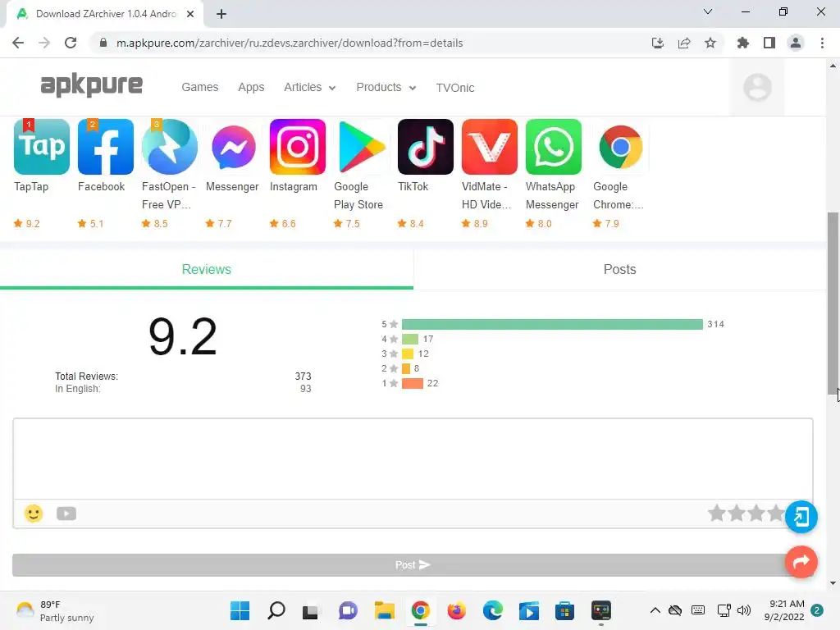840x630 pixels.
Task: Click the first star in review rating
Action: (717, 514)
